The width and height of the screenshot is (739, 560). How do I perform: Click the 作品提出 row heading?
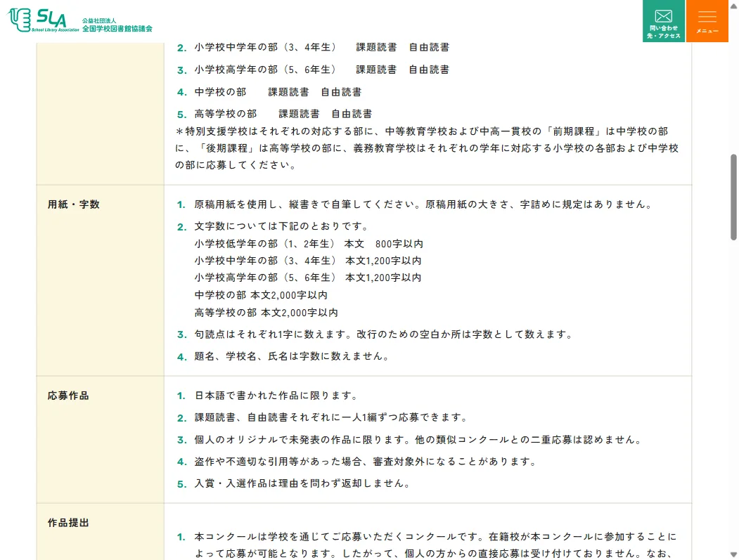click(68, 523)
